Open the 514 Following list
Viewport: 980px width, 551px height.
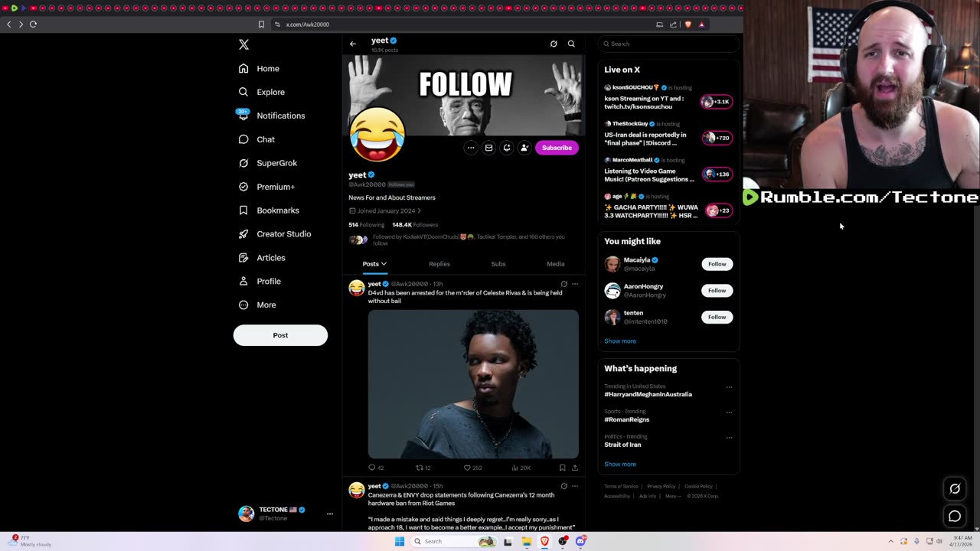pos(366,225)
